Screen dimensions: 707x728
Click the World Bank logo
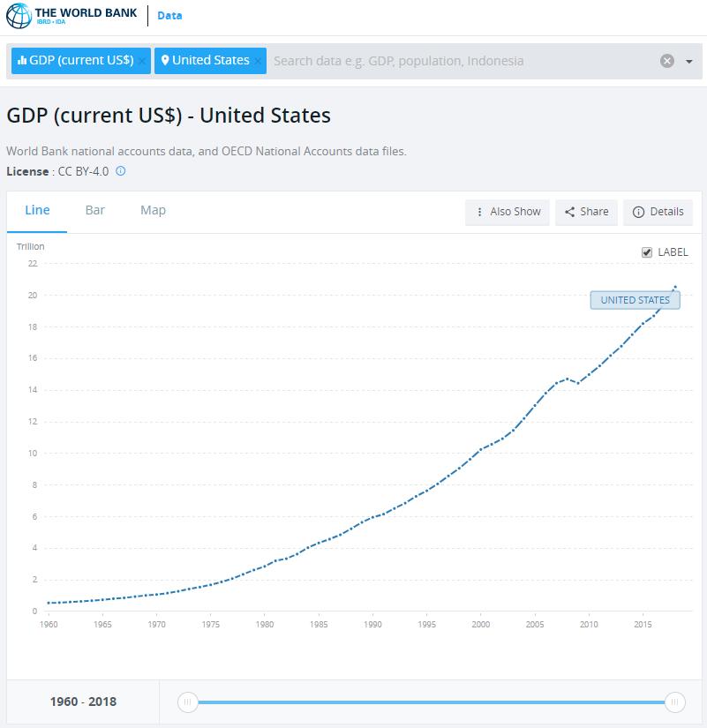71,17
